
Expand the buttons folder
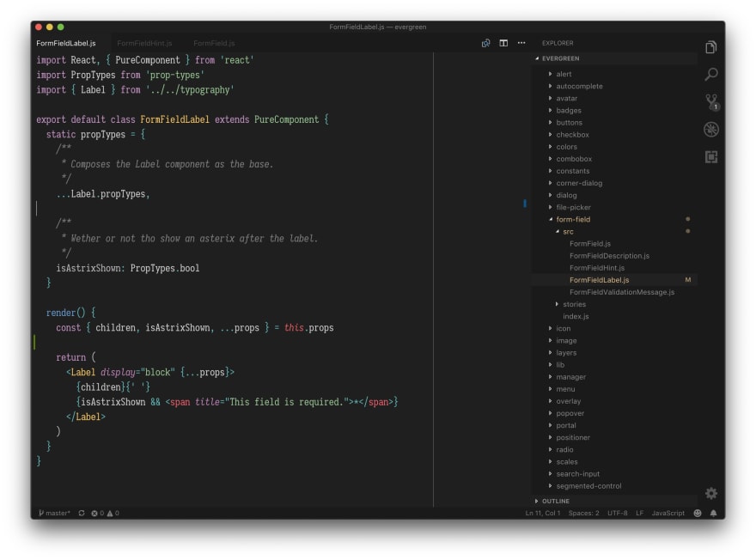pyautogui.click(x=615, y=123)
